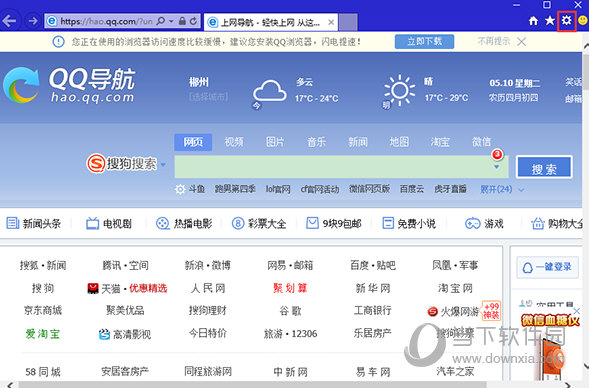The height and width of the screenshot is (388, 589).
Task: Select the 地图 search tab
Action: pyautogui.click(x=399, y=142)
